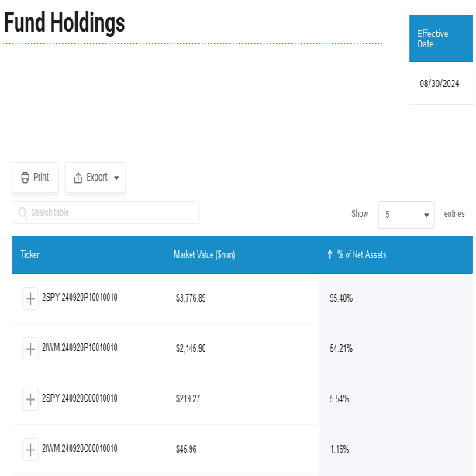Sort table by Market Value column
476x476 pixels.
click(204, 255)
